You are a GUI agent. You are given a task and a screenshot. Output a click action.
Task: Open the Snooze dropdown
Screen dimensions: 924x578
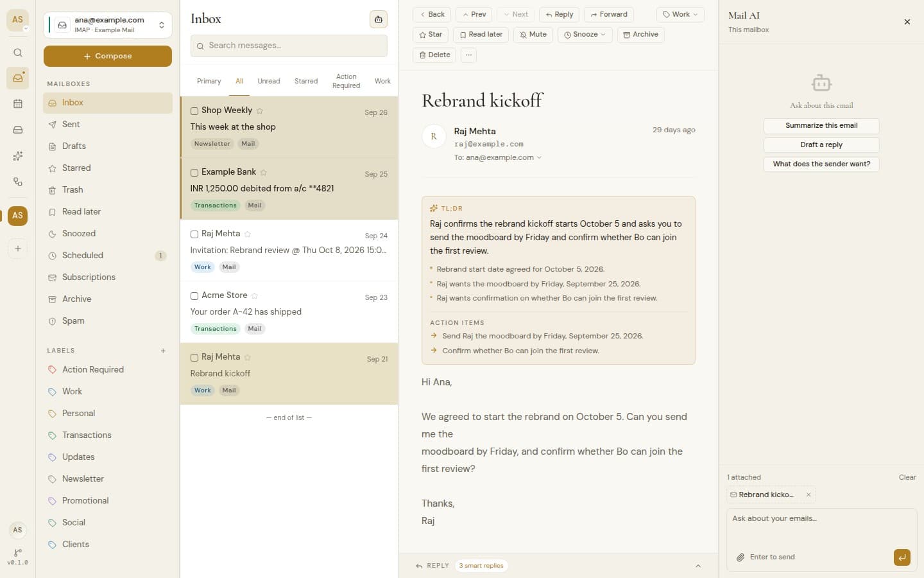click(x=585, y=35)
